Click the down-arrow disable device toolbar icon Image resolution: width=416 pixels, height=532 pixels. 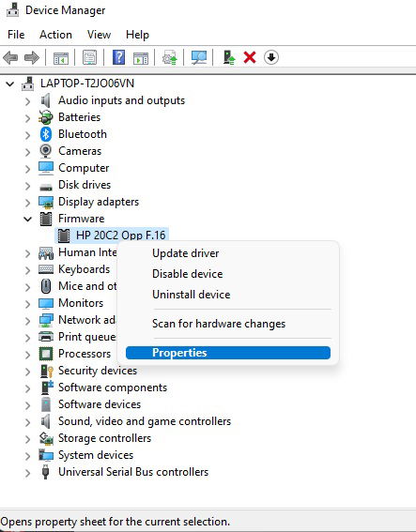pos(271,57)
